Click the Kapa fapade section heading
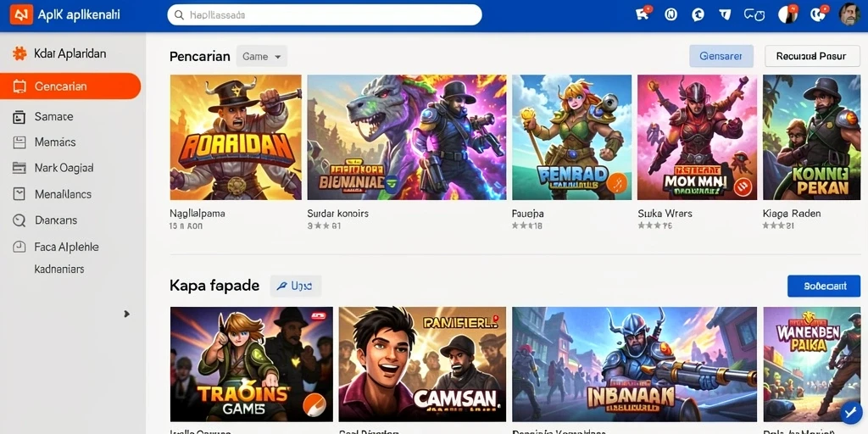 214,286
